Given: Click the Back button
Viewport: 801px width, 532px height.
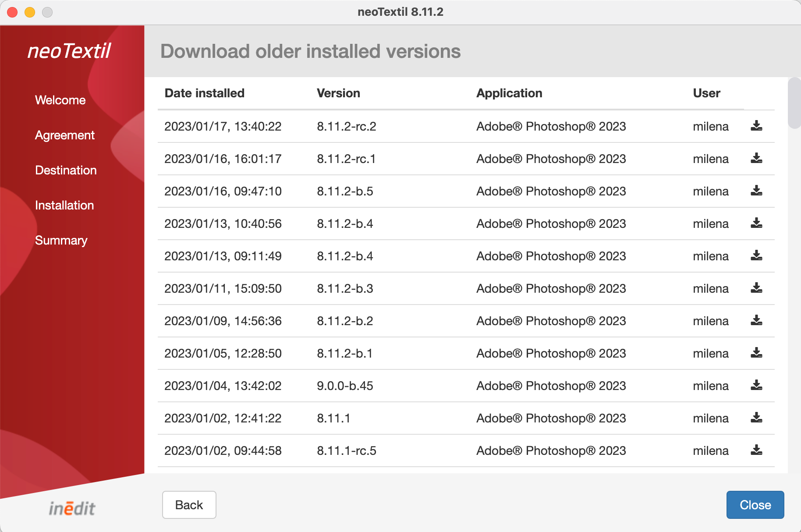Looking at the screenshot, I should point(189,505).
